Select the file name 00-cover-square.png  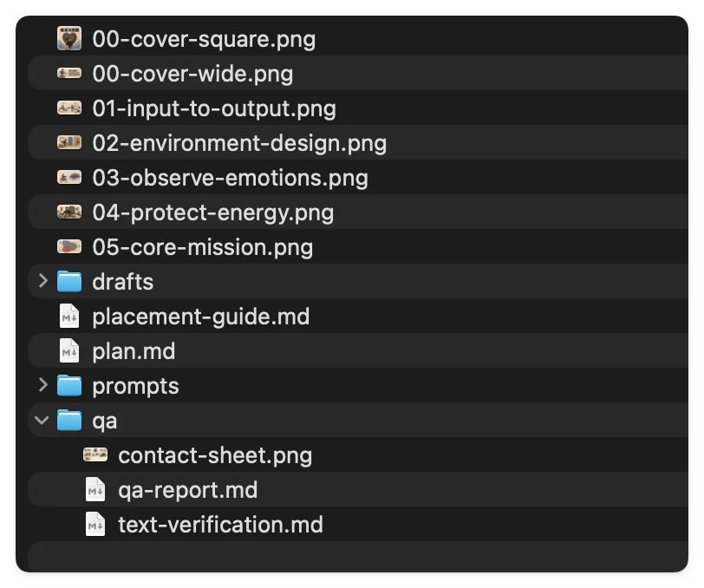204,40
